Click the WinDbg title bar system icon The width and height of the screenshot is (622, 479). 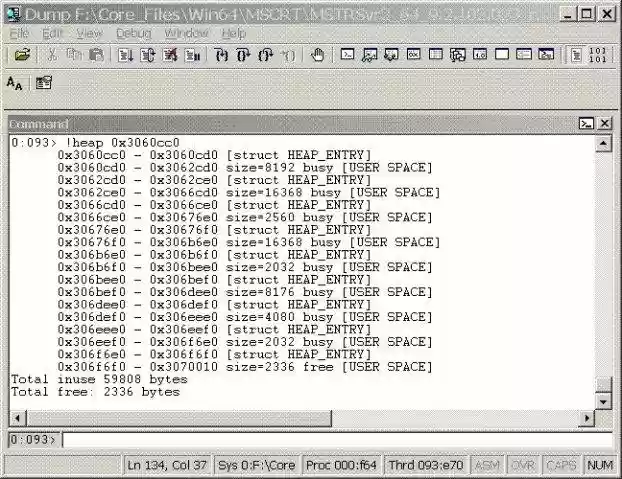pos(14,14)
